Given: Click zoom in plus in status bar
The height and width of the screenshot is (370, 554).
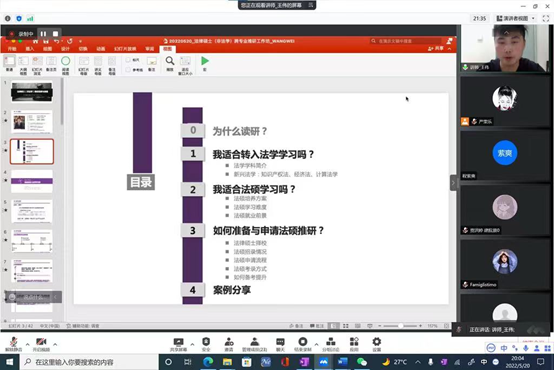Looking at the screenshot, I should [x=420, y=326].
